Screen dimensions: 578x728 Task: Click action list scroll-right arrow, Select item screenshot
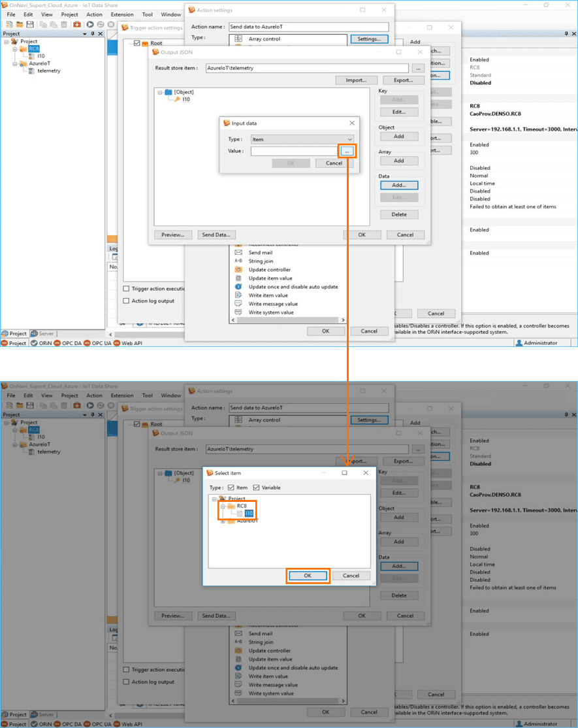344,701
